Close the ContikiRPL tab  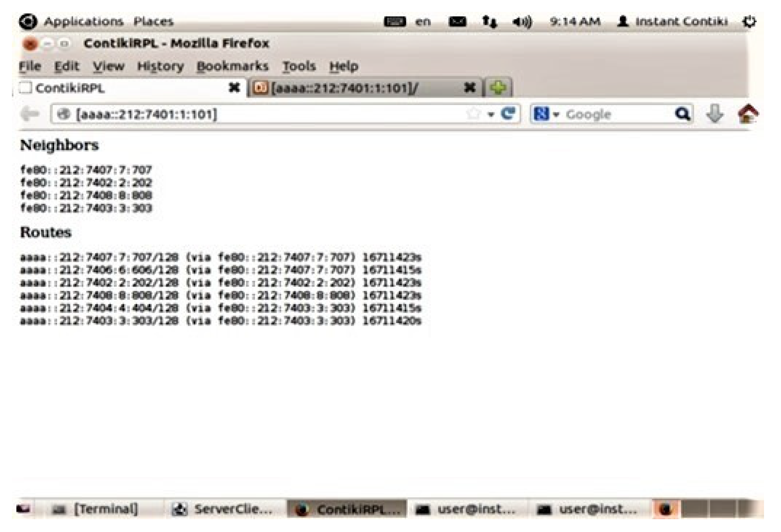[x=234, y=88]
